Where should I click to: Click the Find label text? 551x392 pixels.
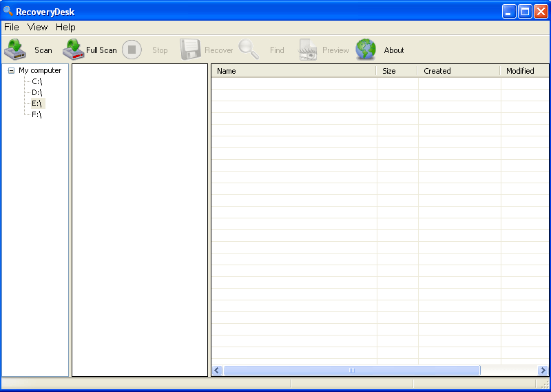coord(277,50)
